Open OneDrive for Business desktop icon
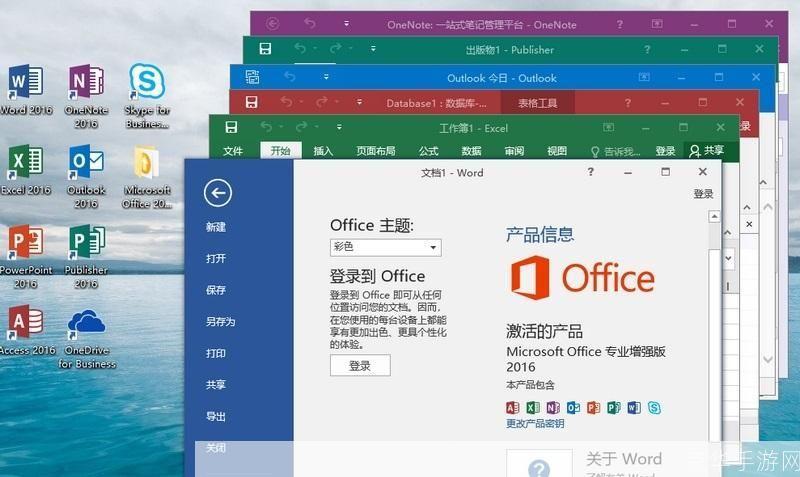Screen dimensions: 800x477 pyautogui.click(x=87, y=338)
